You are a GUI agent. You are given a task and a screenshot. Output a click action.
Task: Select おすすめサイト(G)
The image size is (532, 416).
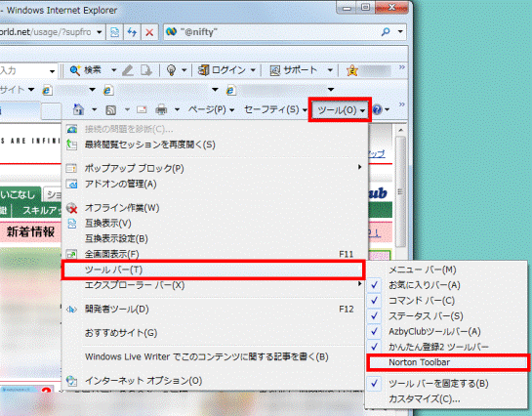pos(215,333)
